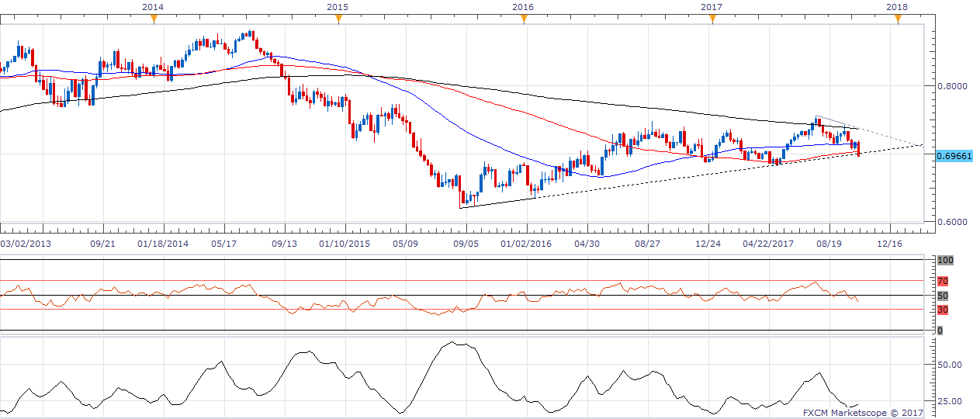Screen dimensions: 980x419
Task: Click the orange marker under 2018
Action: click(898, 19)
